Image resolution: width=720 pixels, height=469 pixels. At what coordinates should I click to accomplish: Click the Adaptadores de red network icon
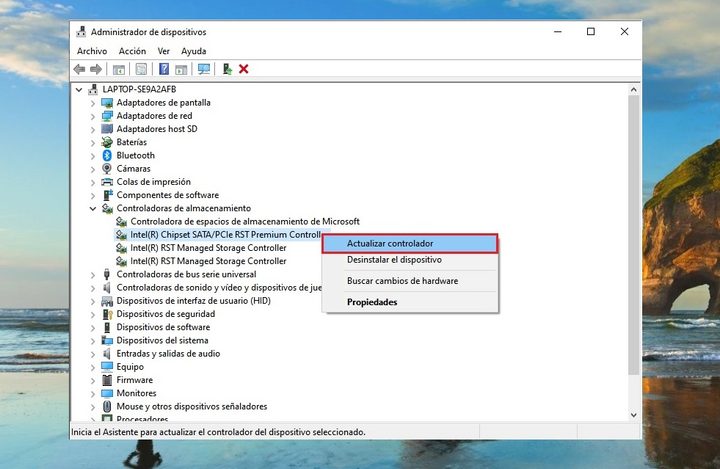tap(107, 116)
